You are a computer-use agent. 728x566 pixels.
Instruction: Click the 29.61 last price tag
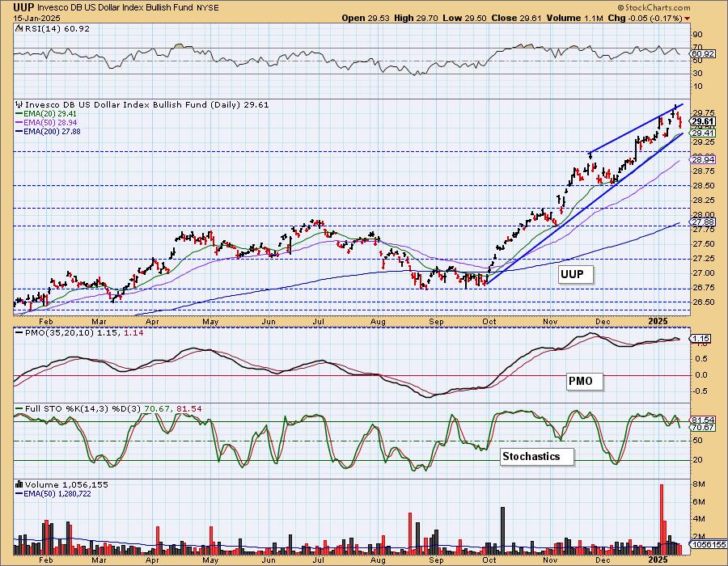click(702, 122)
